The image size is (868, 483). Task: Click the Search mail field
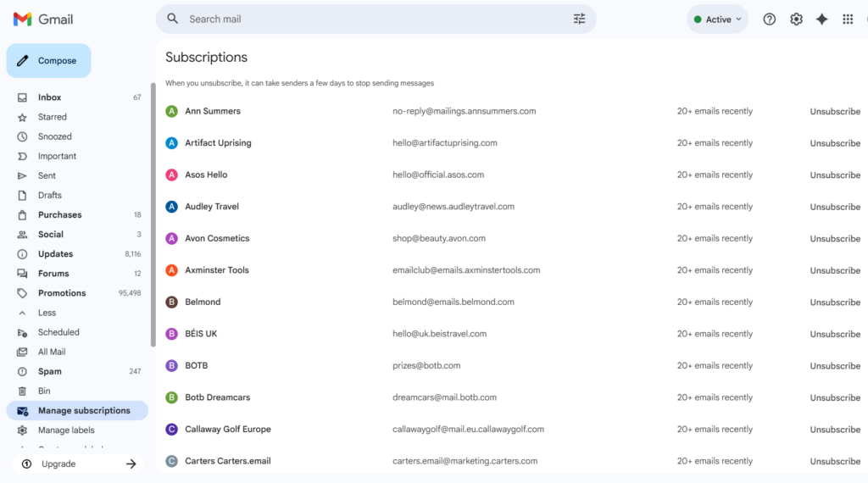point(376,19)
